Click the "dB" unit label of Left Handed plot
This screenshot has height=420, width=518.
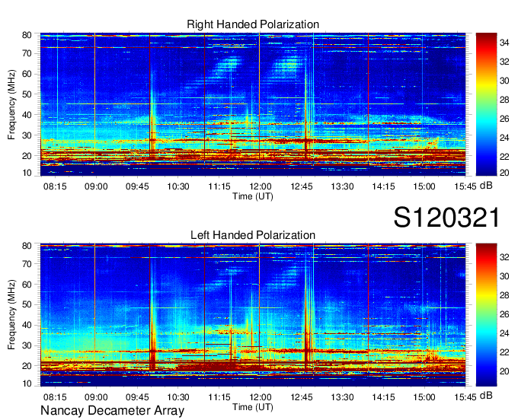pos(486,396)
